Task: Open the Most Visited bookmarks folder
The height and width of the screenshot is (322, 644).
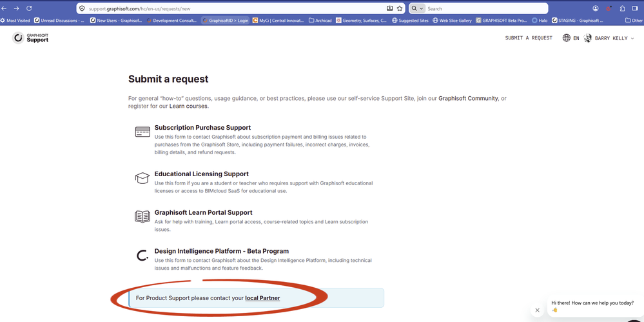Action: (15, 20)
